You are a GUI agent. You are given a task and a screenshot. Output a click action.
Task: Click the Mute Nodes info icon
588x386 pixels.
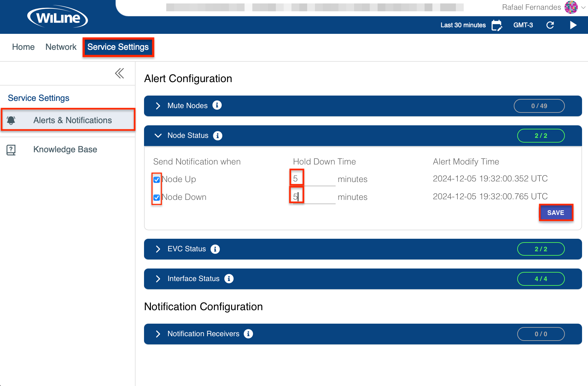(217, 105)
